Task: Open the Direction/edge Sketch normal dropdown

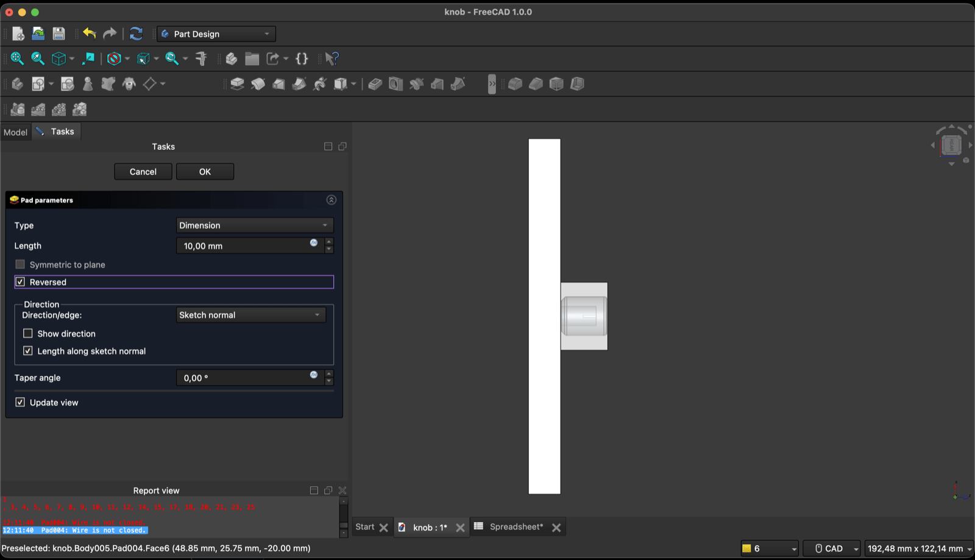Action: pos(251,315)
